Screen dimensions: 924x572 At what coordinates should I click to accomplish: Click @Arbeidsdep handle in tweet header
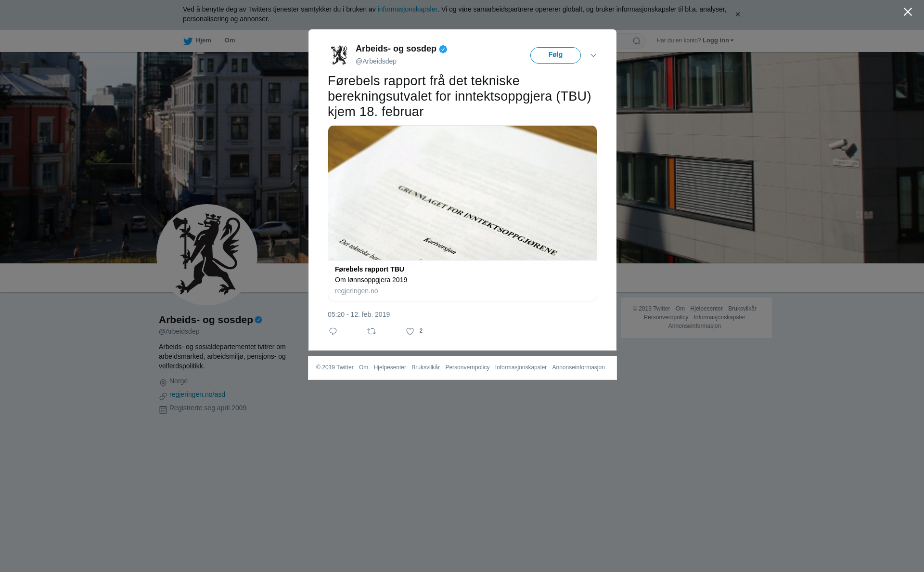(x=376, y=61)
